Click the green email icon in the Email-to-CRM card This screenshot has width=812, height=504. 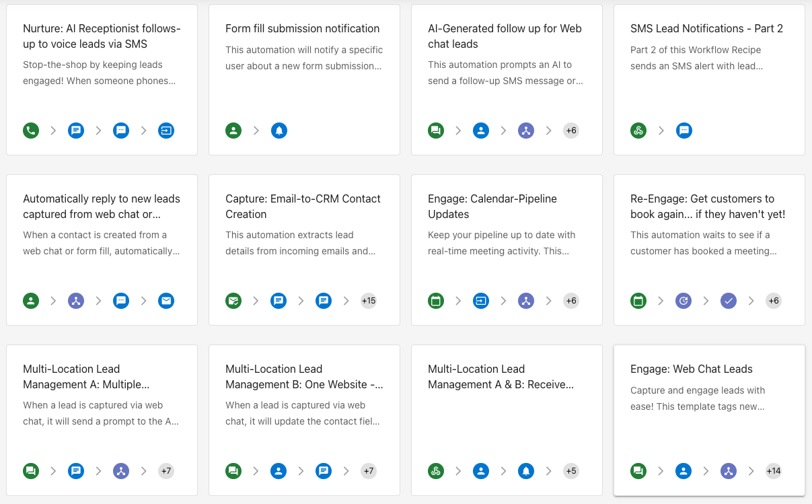233,301
